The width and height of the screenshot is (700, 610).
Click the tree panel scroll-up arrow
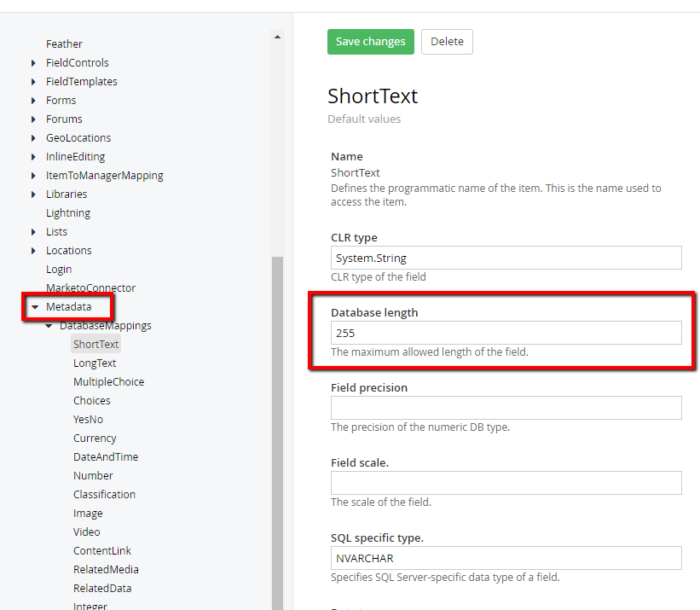pyautogui.click(x=277, y=37)
